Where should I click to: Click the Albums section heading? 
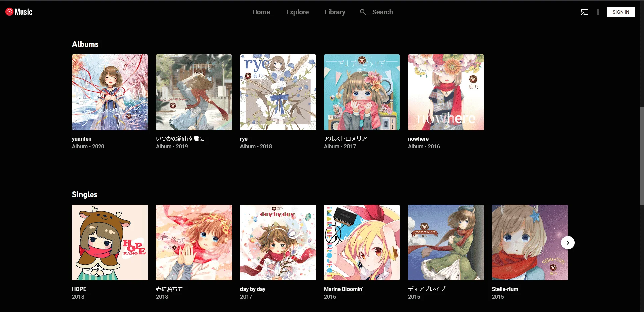85,44
